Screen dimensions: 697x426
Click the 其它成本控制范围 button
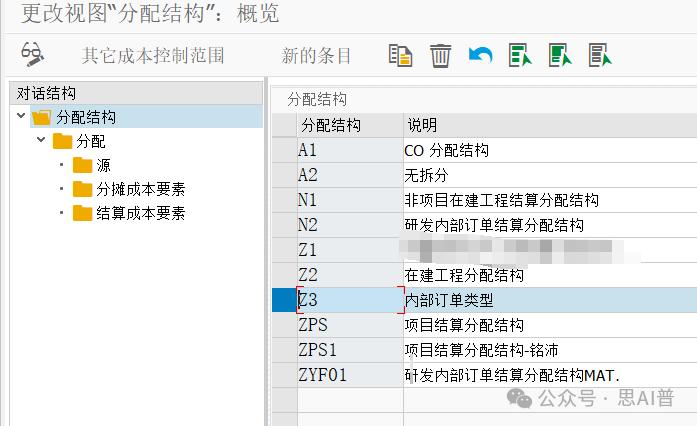pyautogui.click(x=153, y=55)
